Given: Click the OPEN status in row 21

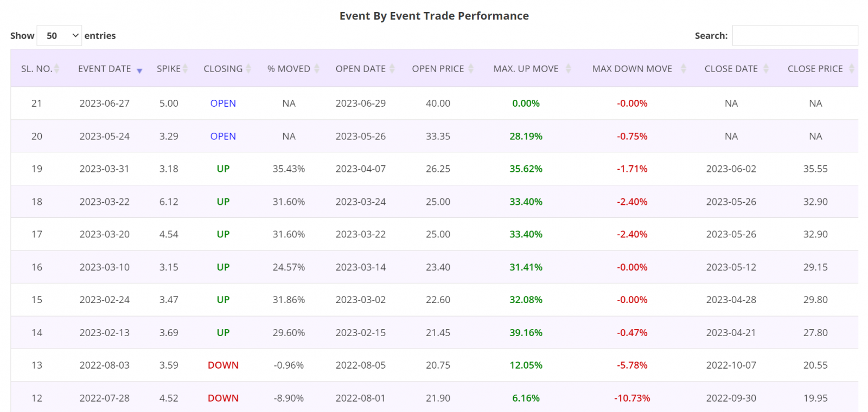Looking at the screenshot, I should point(223,104).
